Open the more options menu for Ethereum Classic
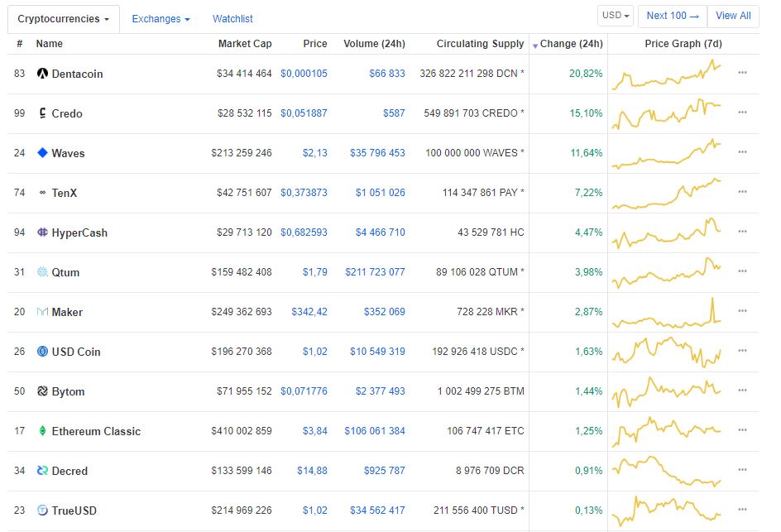This screenshot has height=532, width=781. (742, 430)
